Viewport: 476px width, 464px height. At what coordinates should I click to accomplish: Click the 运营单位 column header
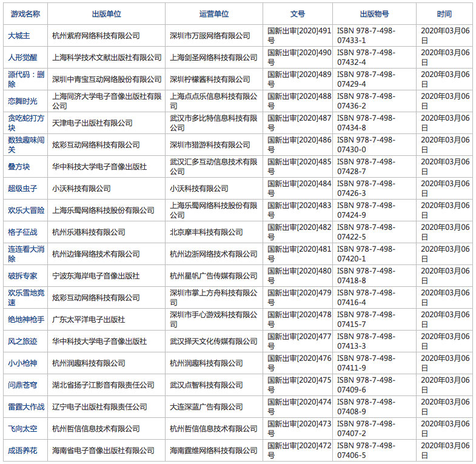214,14
